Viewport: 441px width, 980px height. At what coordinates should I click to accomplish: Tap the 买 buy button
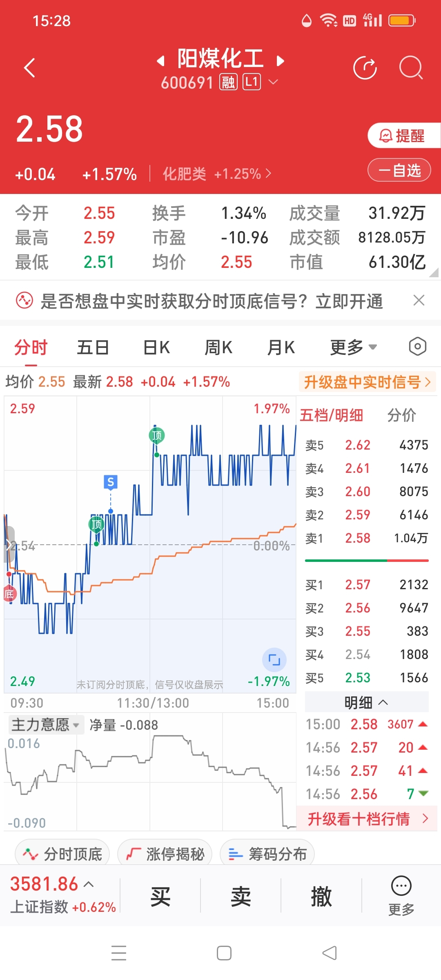pos(160,896)
